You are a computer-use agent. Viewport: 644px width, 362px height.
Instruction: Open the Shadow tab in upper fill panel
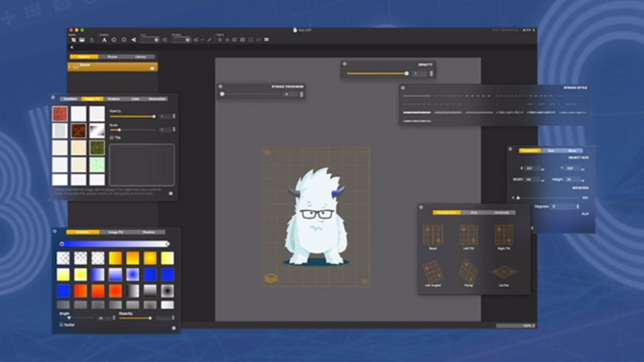pos(113,99)
